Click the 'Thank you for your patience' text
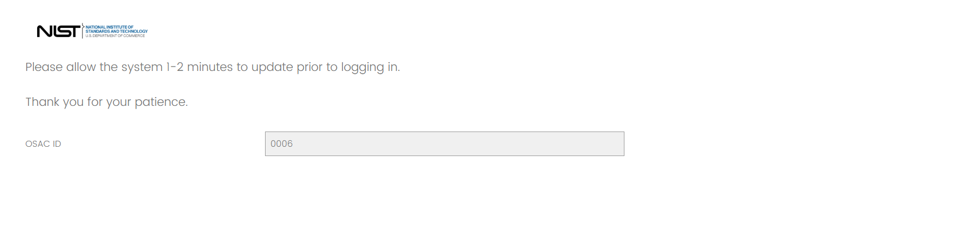Image resolution: width=980 pixels, height=227 pixels. tap(106, 102)
